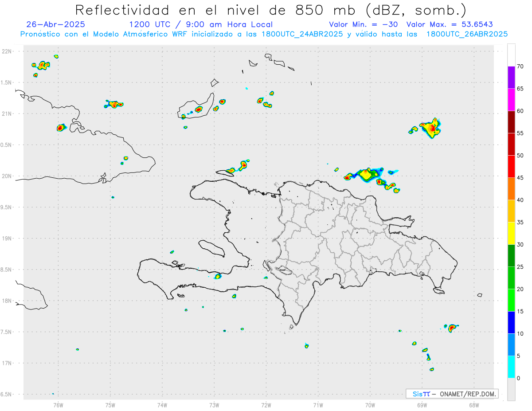The width and height of the screenshot is (532, 411).
Task: Click the '0' colorbar label
Action: 519,378
